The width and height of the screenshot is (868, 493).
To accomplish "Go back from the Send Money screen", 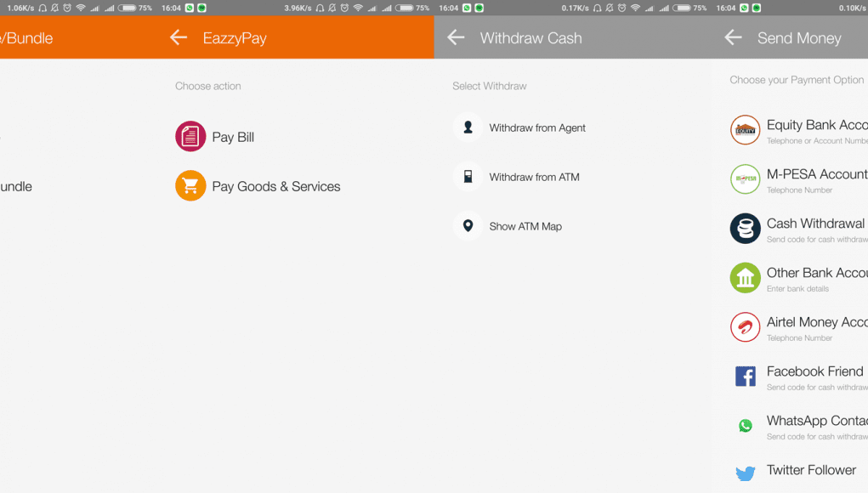I will 733,37.
